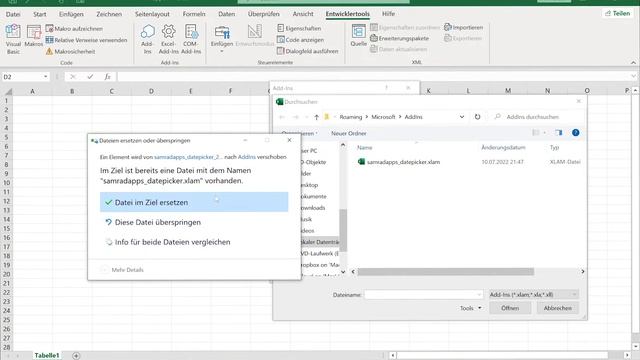
Task: Confirm formula entry with checkmark icon
Action: coord(90,77)
